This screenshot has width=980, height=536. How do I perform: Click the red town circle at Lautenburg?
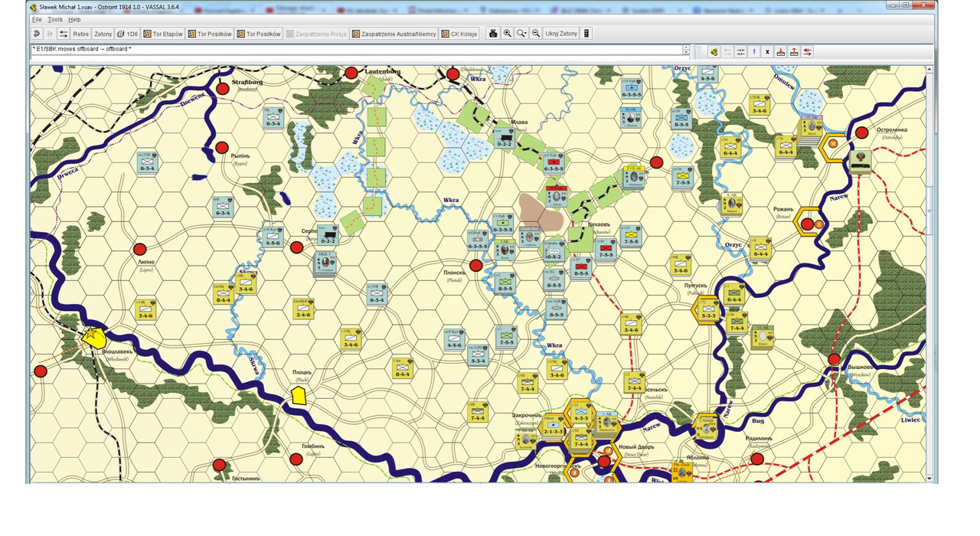tap(351, 73)
